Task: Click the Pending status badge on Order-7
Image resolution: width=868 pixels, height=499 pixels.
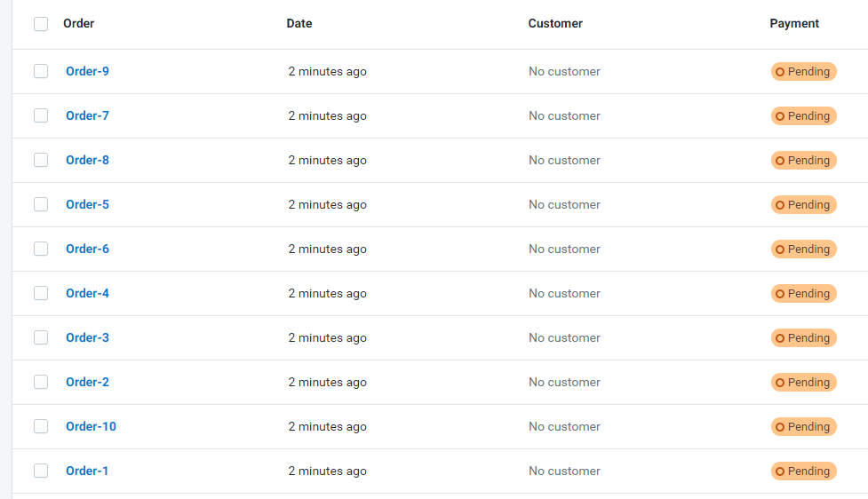Action: click(803, 116)
